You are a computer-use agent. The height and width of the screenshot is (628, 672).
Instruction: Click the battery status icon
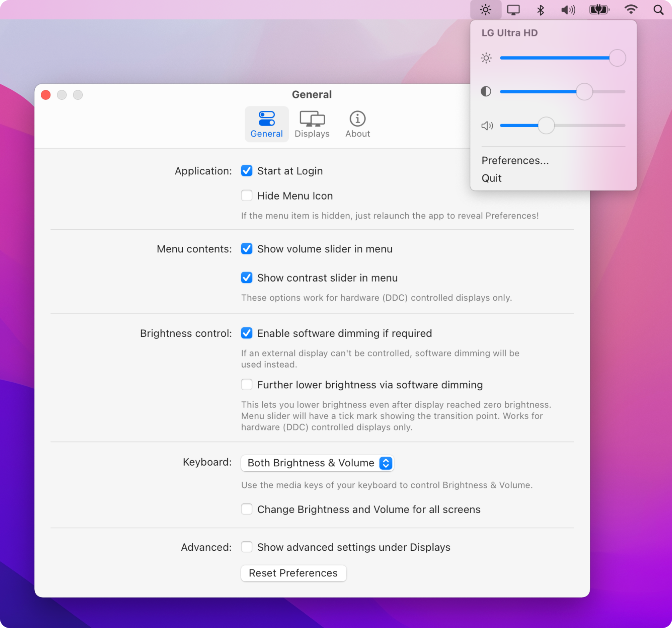(599, 9)
